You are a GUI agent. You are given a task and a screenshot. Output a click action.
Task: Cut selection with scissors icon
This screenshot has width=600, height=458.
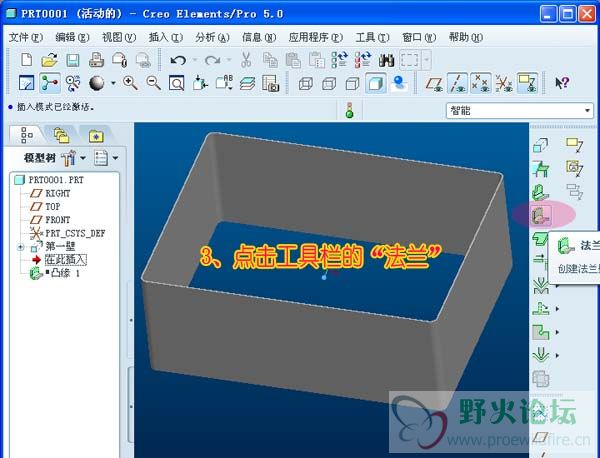point(246,60)
